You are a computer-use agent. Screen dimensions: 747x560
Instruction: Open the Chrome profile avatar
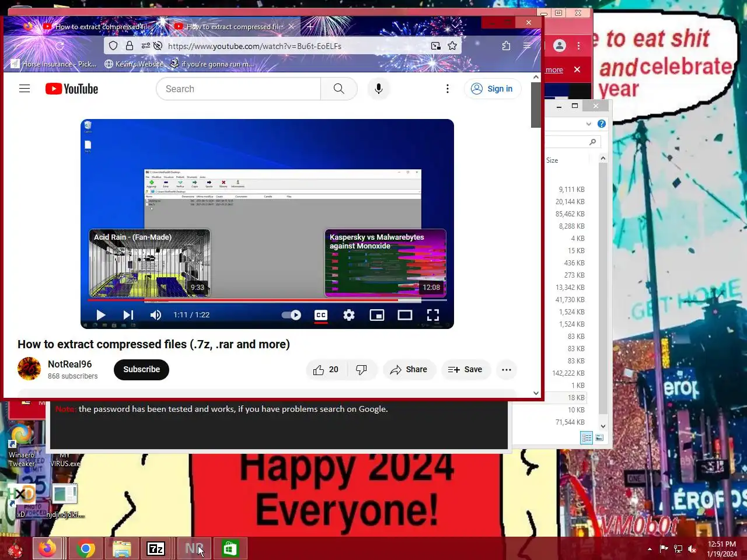560,45
